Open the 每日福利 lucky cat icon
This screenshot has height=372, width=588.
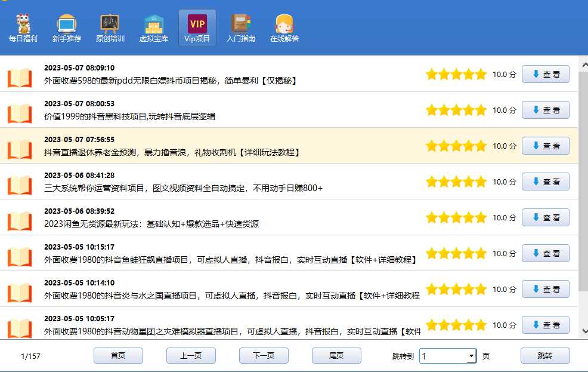23,28
